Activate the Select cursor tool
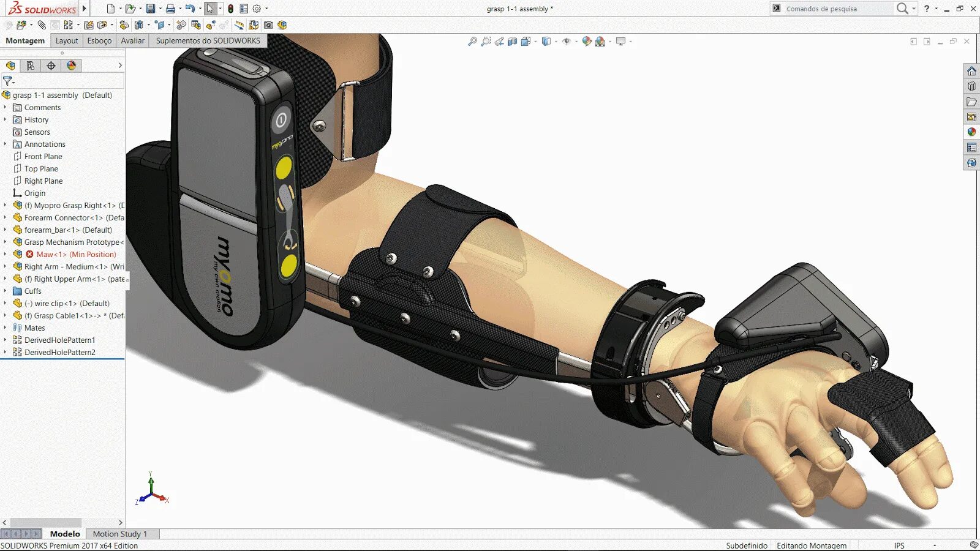This screenshot has height=551, width=980. [x=210, y=9]
